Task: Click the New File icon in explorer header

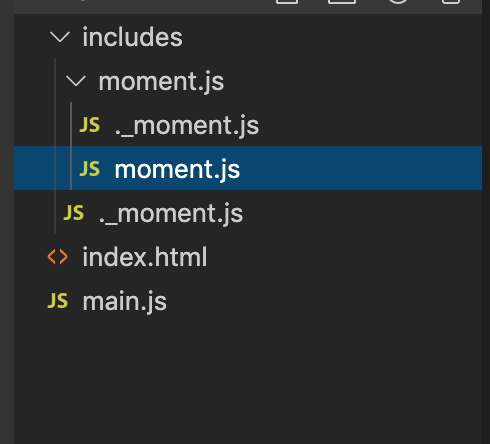Action: pyautogui.click(x=287, y=2)
